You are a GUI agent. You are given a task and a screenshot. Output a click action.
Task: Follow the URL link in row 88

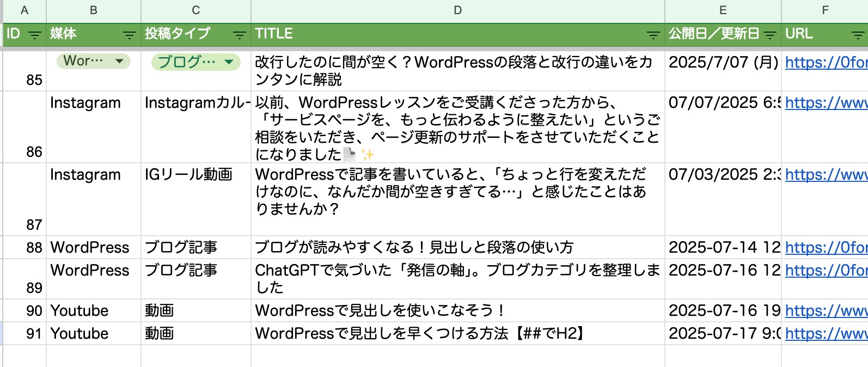(x=826, y=248)
